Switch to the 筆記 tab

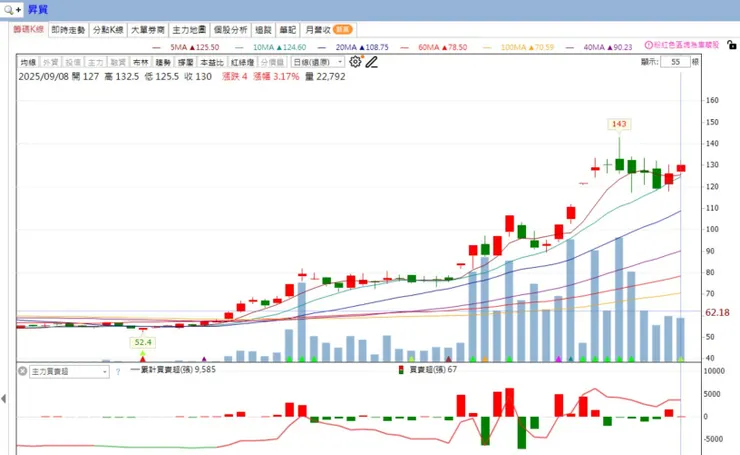(x=287, y=30)
